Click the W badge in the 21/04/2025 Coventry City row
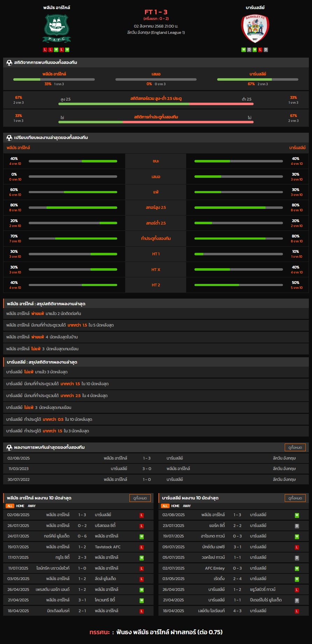This screenshot has width=312, height=644. (x=142, y=600)
